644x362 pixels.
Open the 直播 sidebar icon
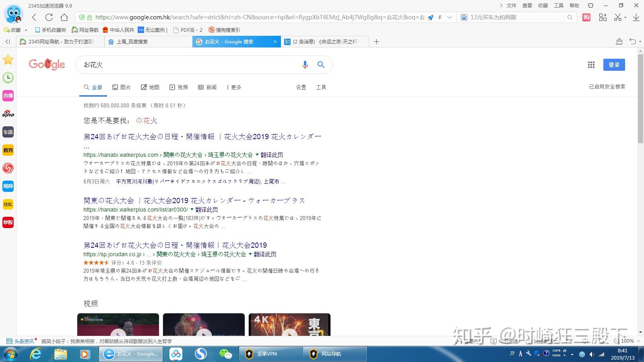pos(8,96)
